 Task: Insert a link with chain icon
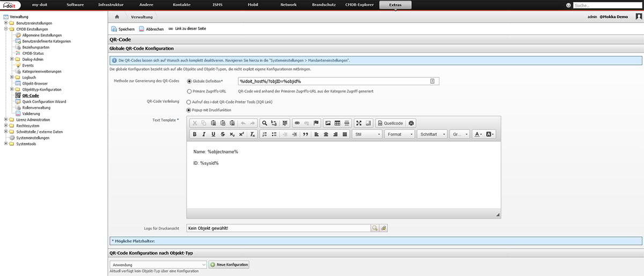[x=297, y=123]
